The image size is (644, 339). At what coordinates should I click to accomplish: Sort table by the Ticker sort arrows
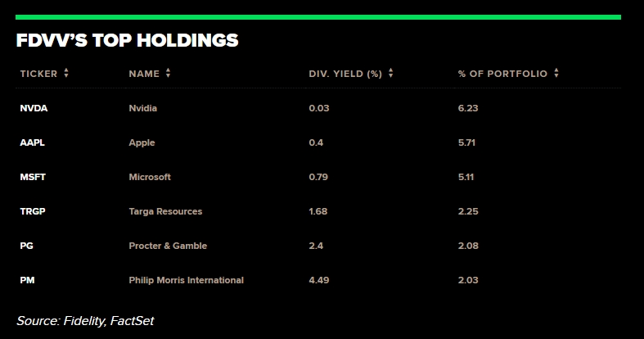pyautogui.click(x=66, y=73)
